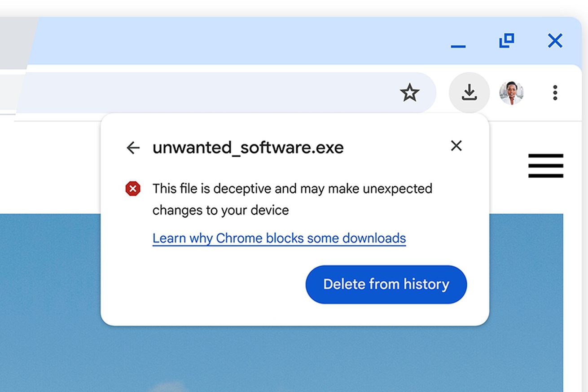Click inside the address bar field
Screen dimensions: 588x392
[x=202, y=93]
